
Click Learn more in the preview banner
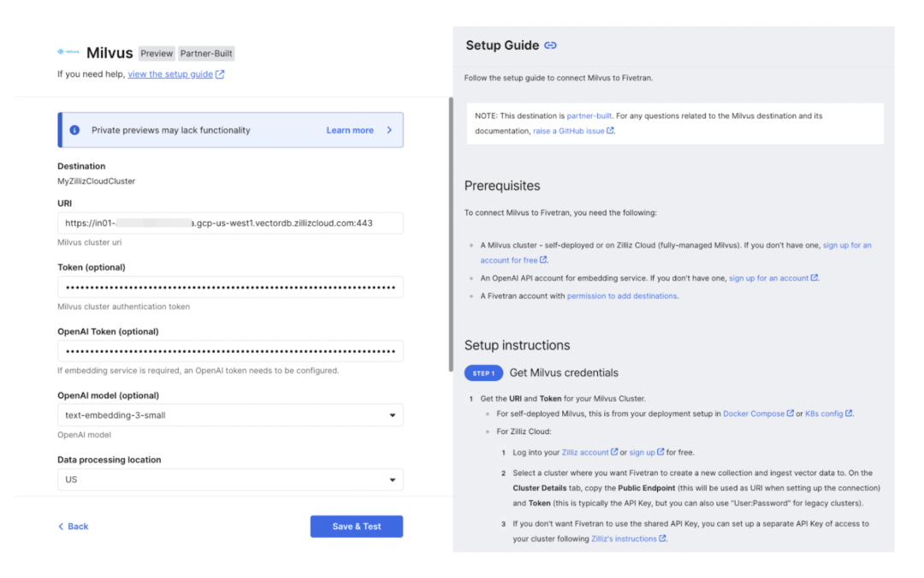pos(350,130)
